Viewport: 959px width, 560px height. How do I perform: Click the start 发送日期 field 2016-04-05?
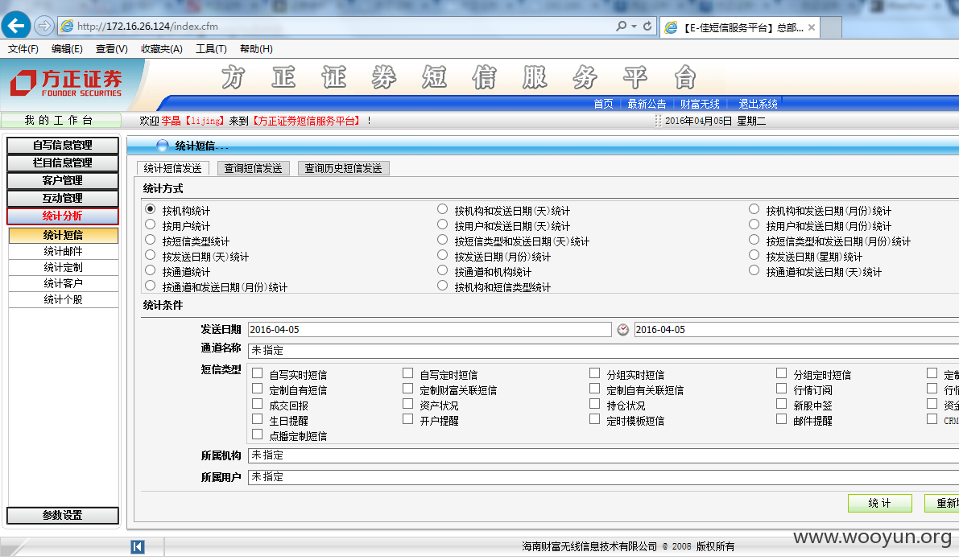429,330
